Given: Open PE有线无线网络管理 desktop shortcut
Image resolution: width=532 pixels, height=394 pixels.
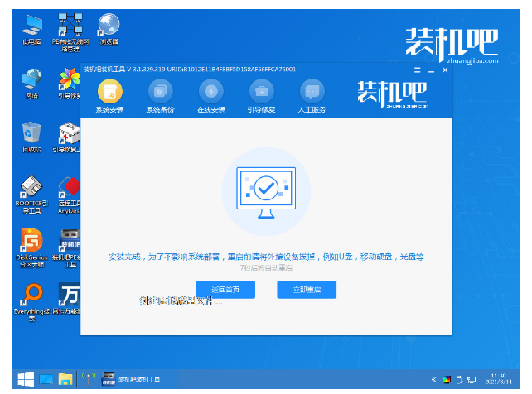Looking at the screenshot, I should pos(70,33).
